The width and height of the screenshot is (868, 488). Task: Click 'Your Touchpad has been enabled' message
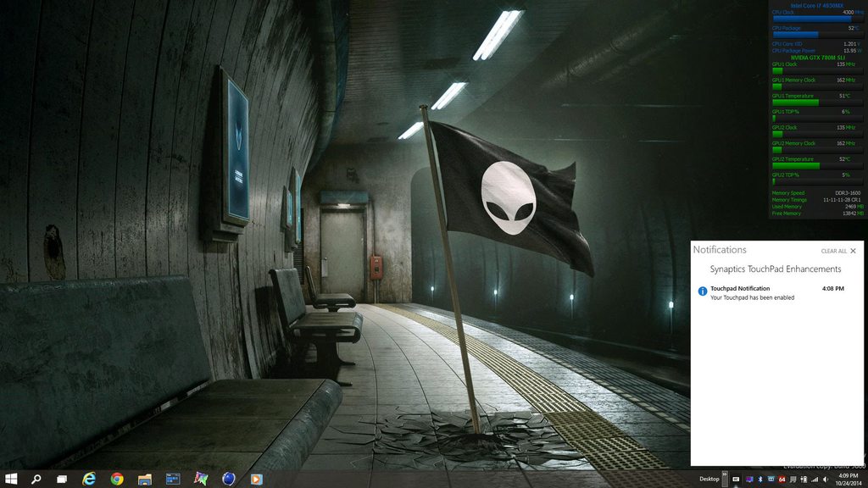[753, 297]
